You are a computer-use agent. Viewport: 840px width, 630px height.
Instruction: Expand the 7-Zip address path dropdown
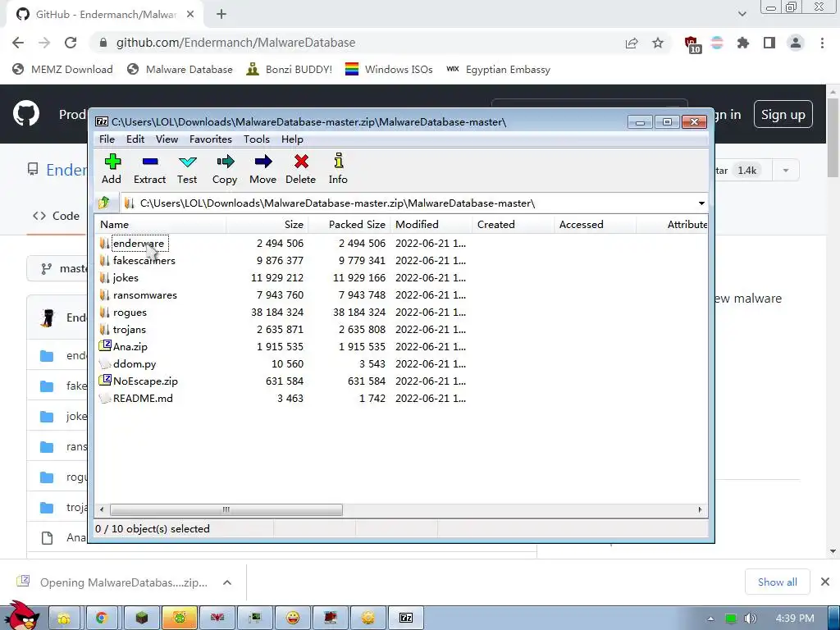pyautogui.click(x=701, y=203)
